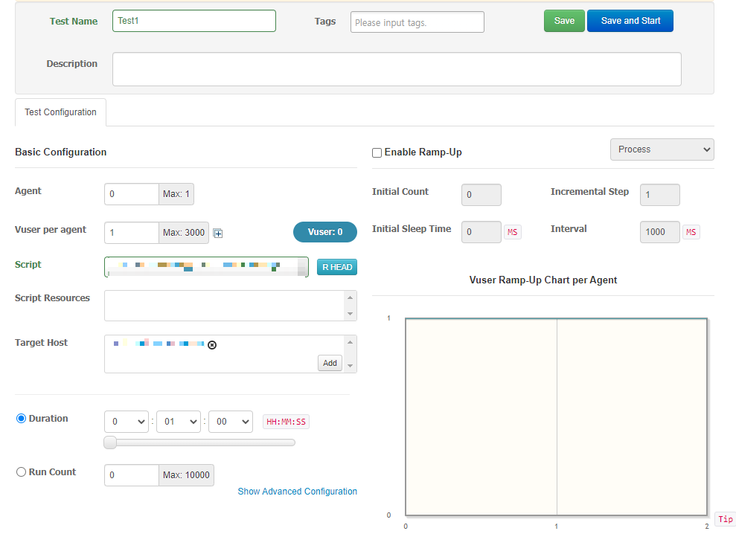
Task: Click the green Save button
Action: click(564, 21)
